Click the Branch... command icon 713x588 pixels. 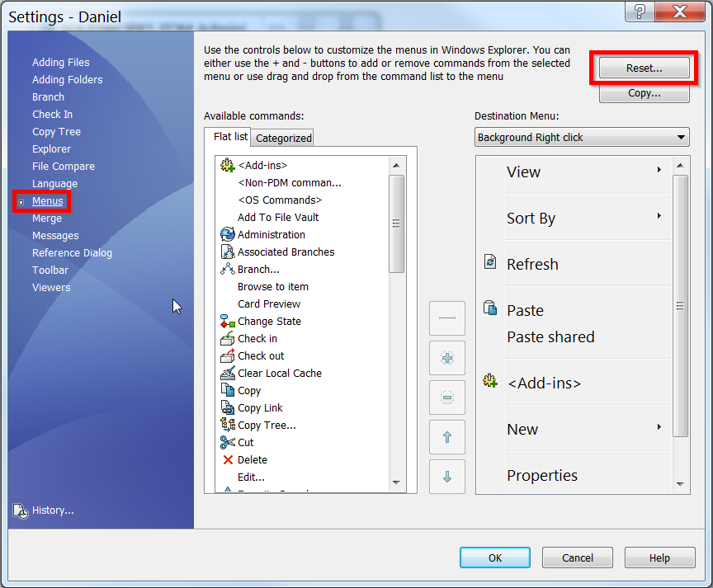228,269
